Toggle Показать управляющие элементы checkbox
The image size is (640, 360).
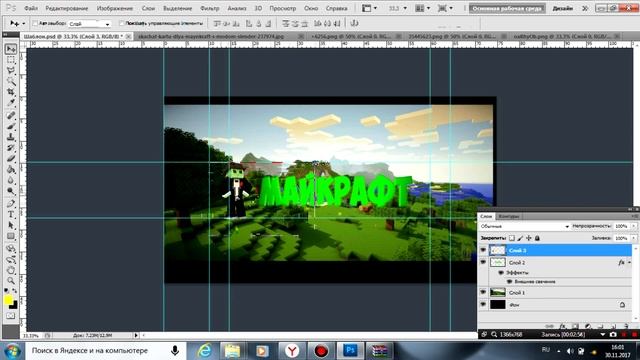click(x=121, y=23)
